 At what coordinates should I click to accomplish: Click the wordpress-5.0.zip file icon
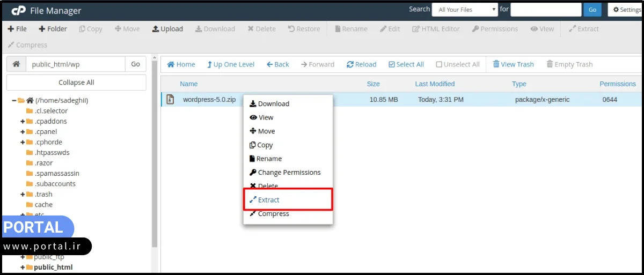coord(171,100)
